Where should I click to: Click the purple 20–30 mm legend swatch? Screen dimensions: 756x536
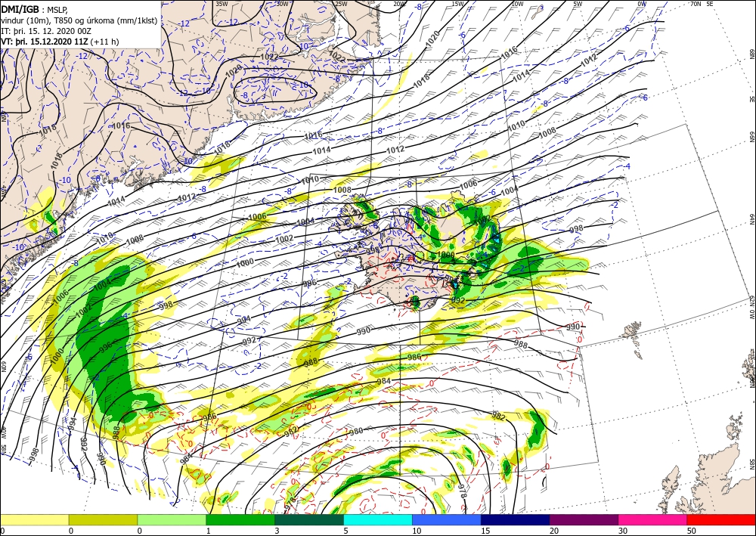coord(584,519)
